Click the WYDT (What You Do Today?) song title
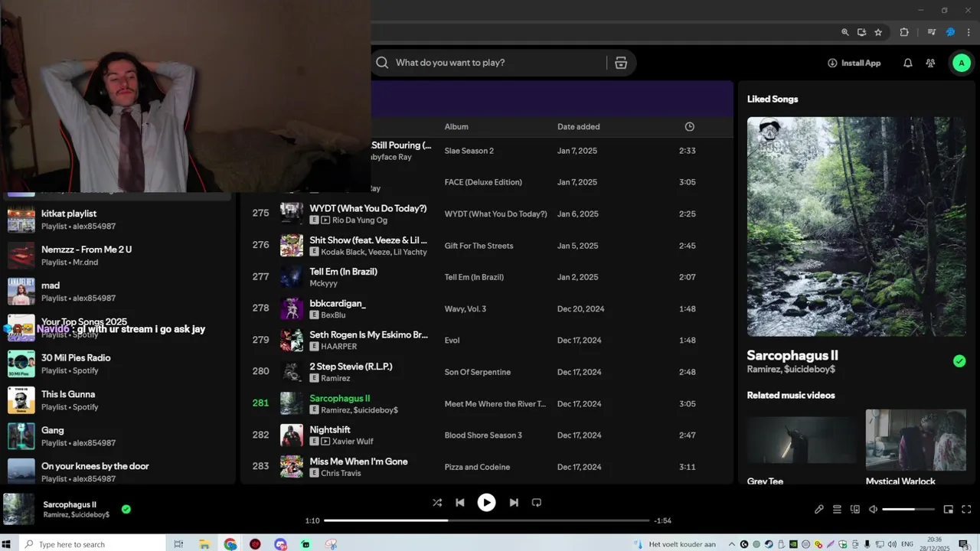The width and height of the screenshot is (980, 551). 368,208
